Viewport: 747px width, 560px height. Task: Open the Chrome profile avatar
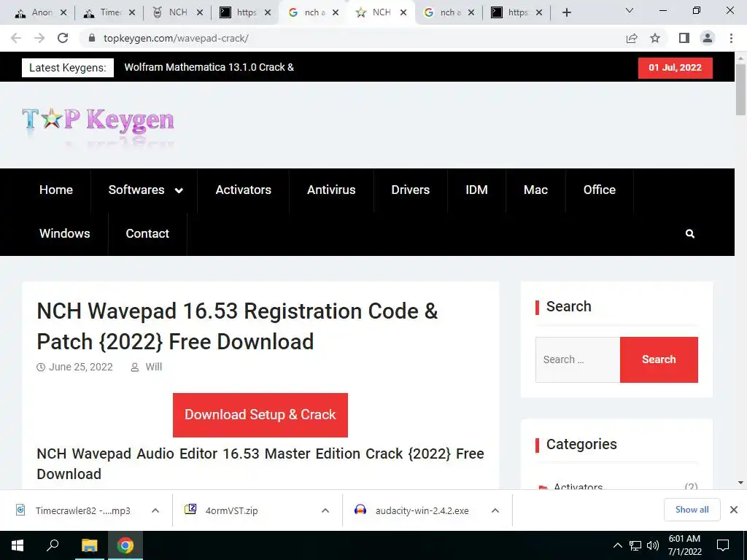coord(708,38)
